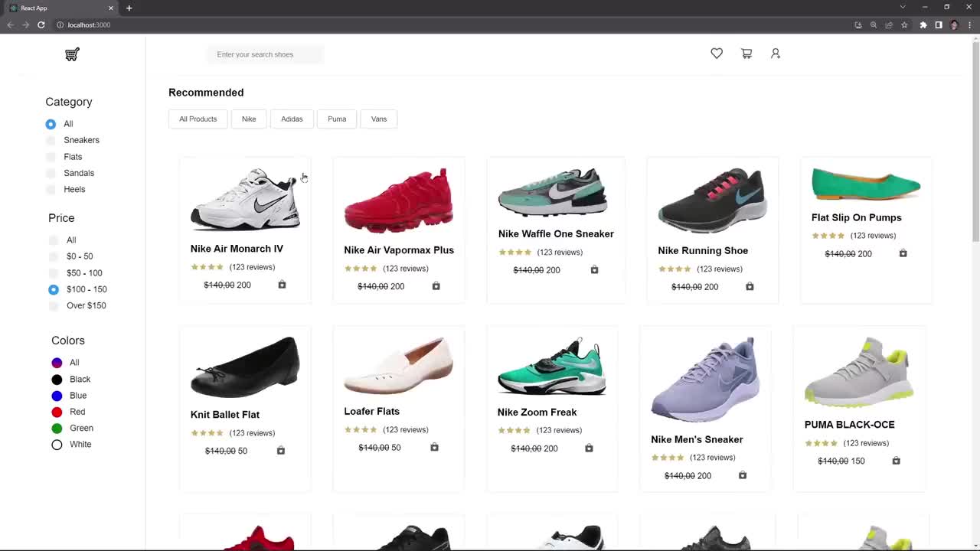Choose the All colors swatch

57,363
